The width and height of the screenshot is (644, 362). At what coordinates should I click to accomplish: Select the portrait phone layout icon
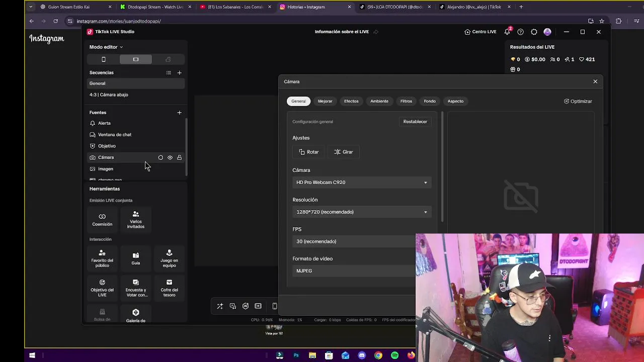tap(104, 59)
